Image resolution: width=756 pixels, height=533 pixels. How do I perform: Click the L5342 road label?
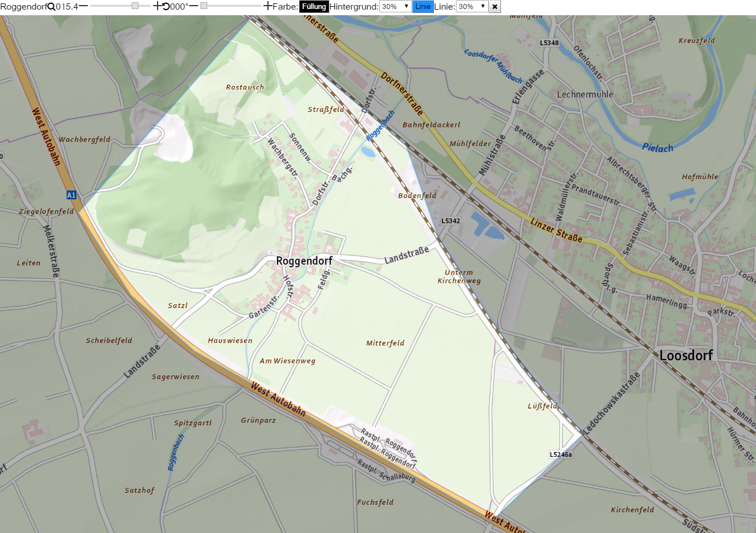451,221
